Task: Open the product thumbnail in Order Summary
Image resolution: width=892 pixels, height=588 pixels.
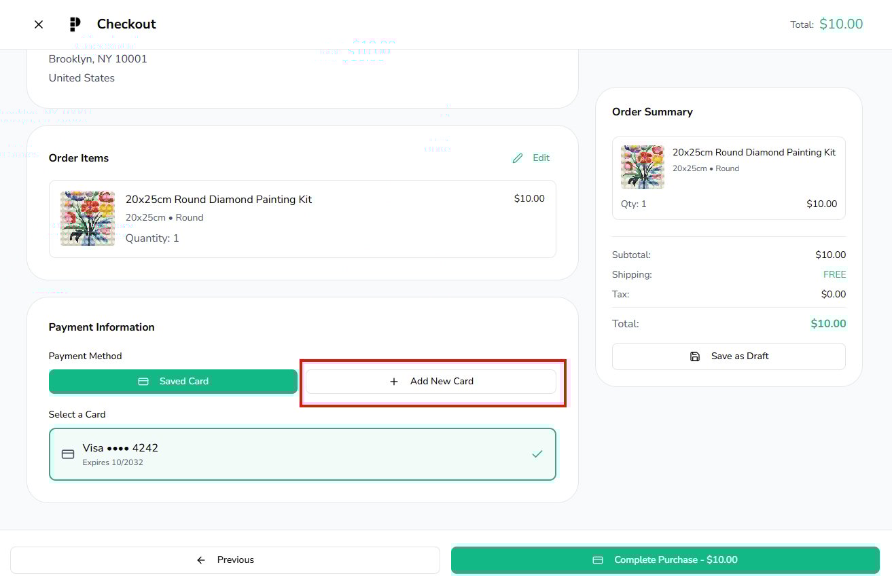Action: [x=643, y=167]
